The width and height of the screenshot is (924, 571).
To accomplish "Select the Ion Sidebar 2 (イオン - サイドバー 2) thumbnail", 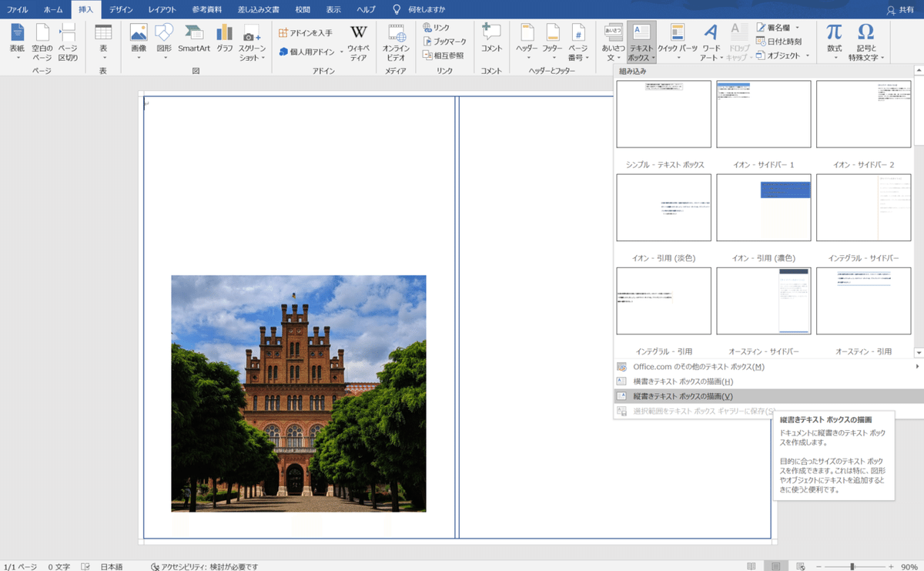I will pyautogui.click(x=864, y=114).
